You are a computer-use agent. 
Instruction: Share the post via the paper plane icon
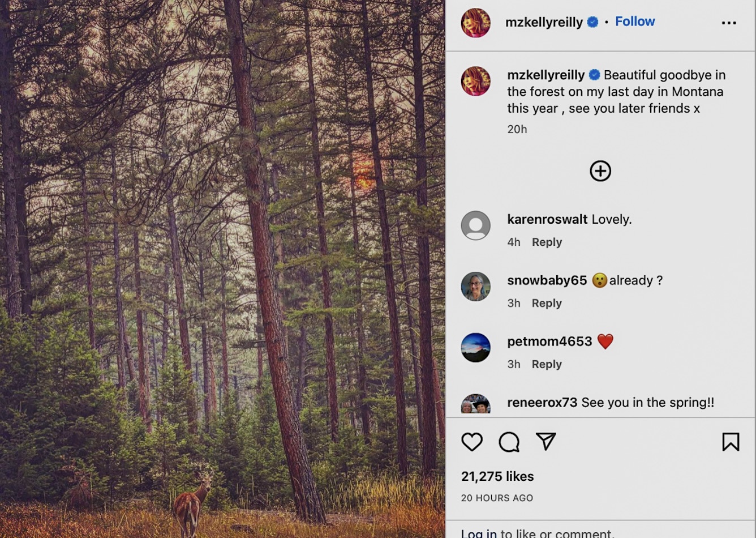(x=546, y=442)
